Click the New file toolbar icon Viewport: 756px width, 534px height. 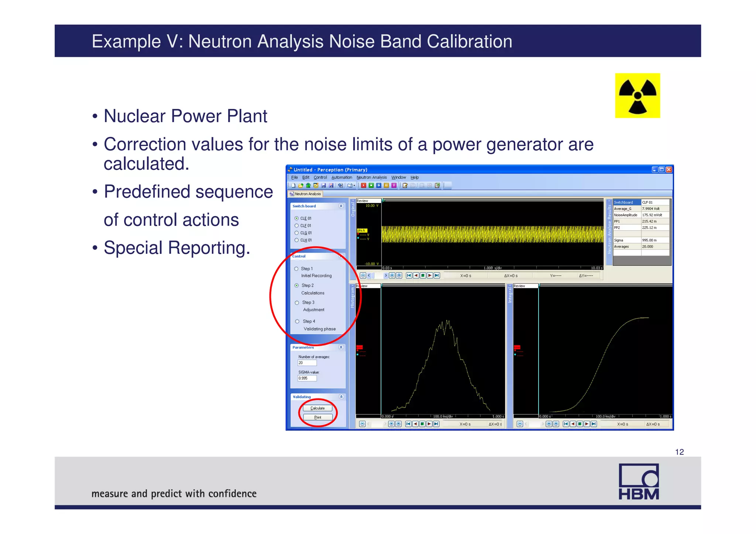(293, 185)
